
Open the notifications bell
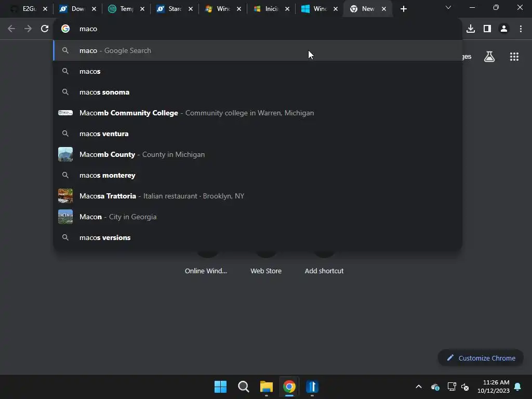point(517,387)
